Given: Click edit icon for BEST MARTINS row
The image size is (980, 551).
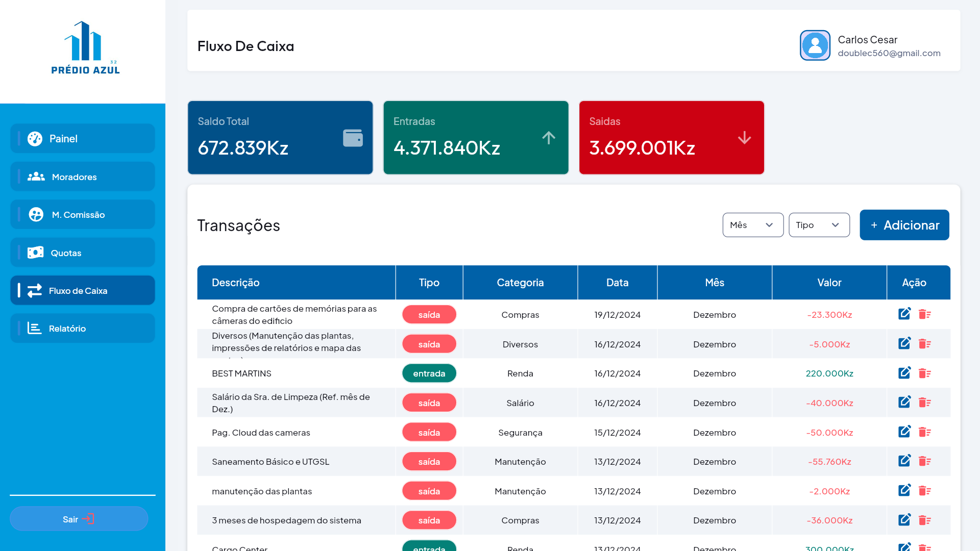Looking at the screenshot, I should pos(904,373).
